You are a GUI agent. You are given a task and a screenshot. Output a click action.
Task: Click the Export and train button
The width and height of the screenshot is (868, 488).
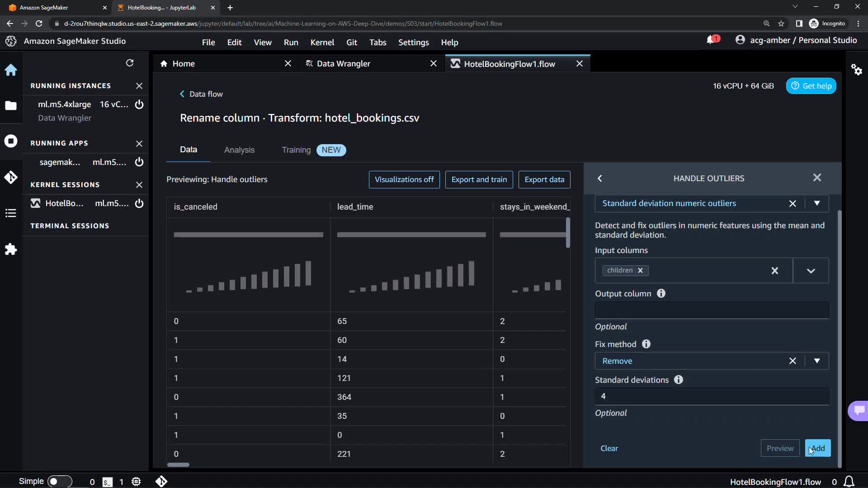click(479, 179)
